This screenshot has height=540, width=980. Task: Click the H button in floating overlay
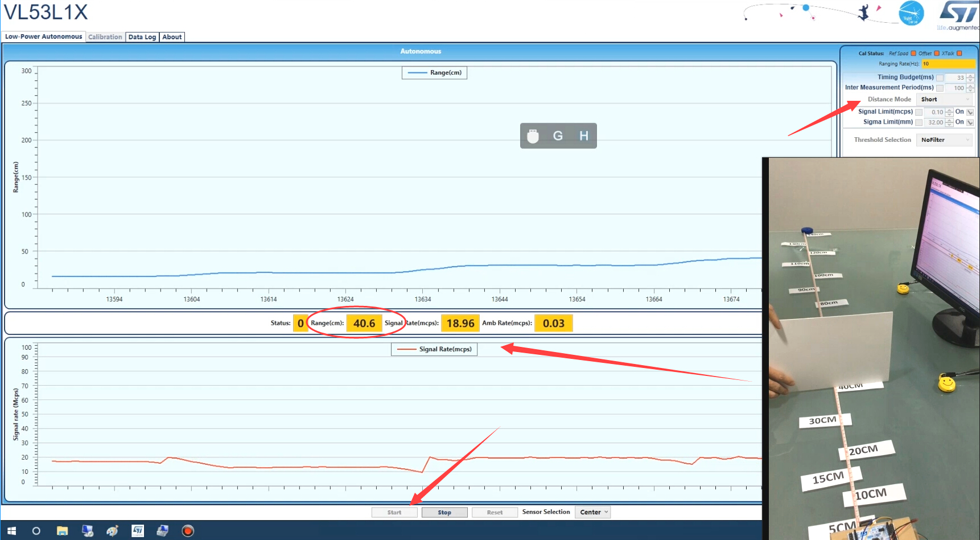[583, 136]
